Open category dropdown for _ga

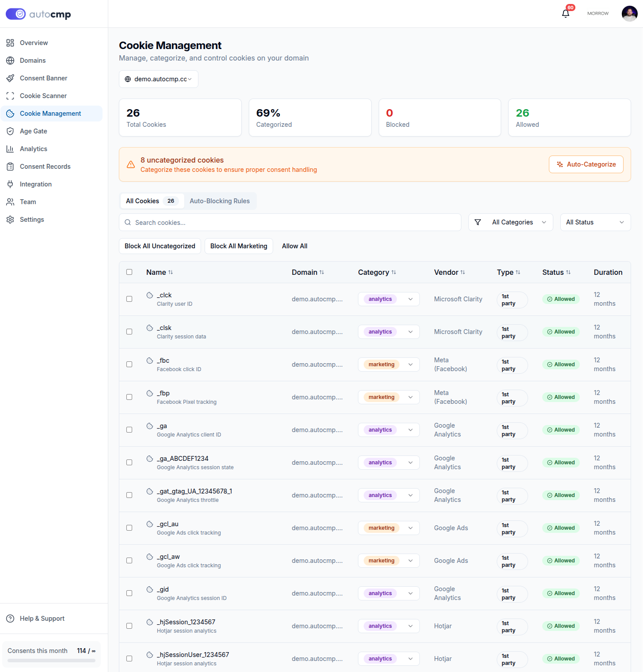(x=389, y=430)
